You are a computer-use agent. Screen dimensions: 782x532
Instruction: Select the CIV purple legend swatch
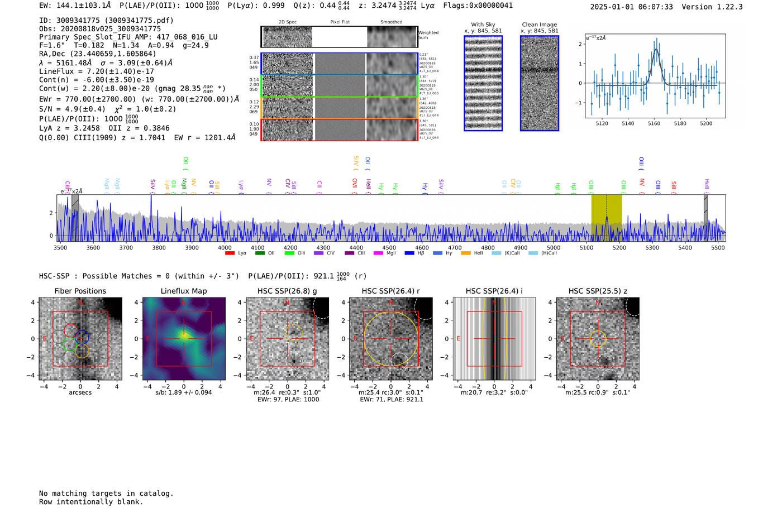tap(319, 253)
